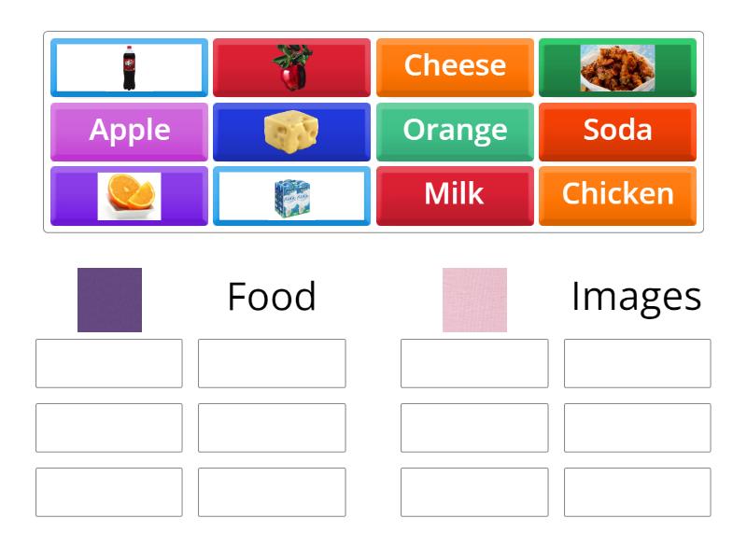Click the pink swatch beside Images
The image size is (747, 560).
click(x=474, y=300)
